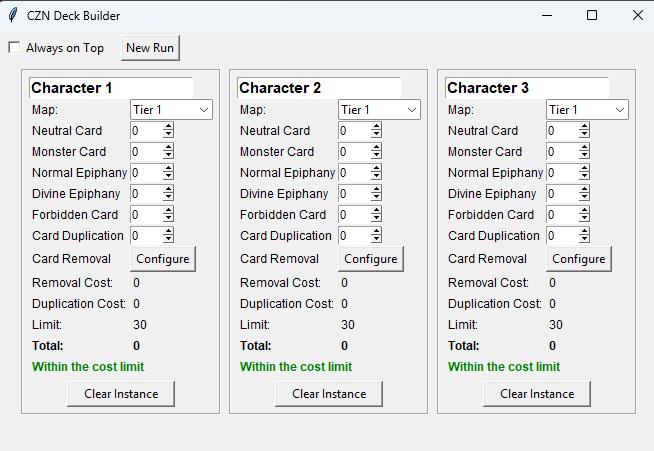Click the Character 3 name field

pos(527,88)
